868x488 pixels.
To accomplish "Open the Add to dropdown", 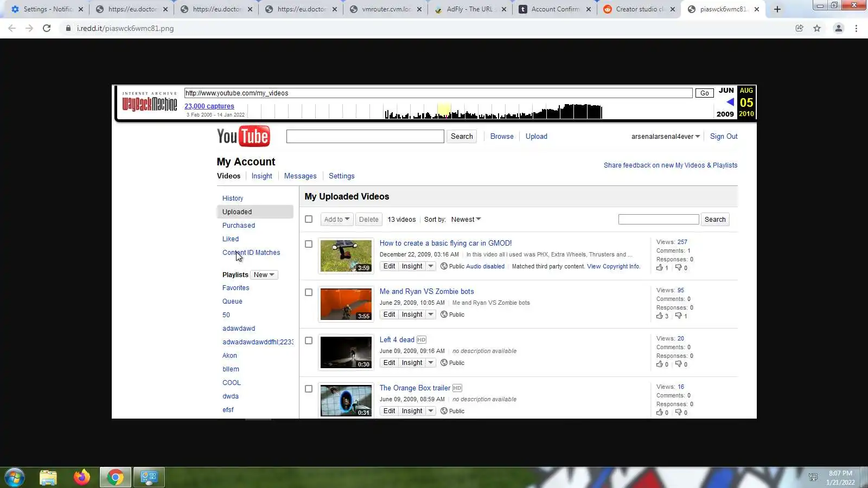I will [x=337, y=220].
